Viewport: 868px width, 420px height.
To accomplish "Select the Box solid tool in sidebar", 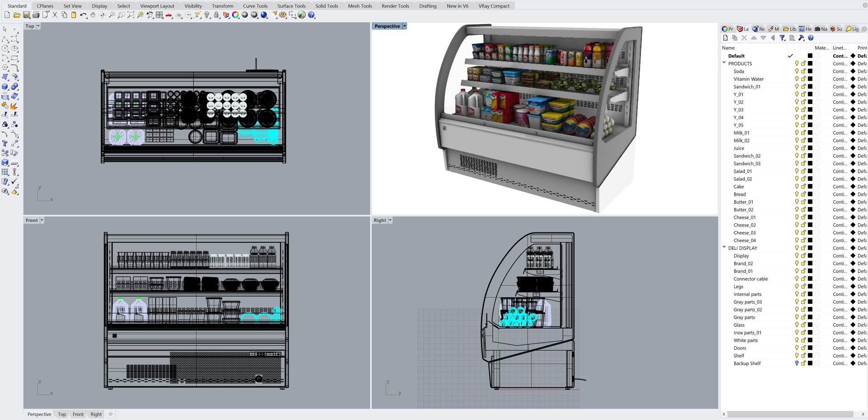I will click(5, 86).
